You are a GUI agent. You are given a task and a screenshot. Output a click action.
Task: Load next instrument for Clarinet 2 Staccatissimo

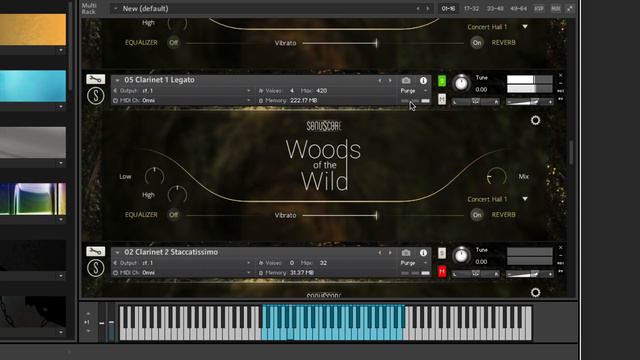(390, 253)
